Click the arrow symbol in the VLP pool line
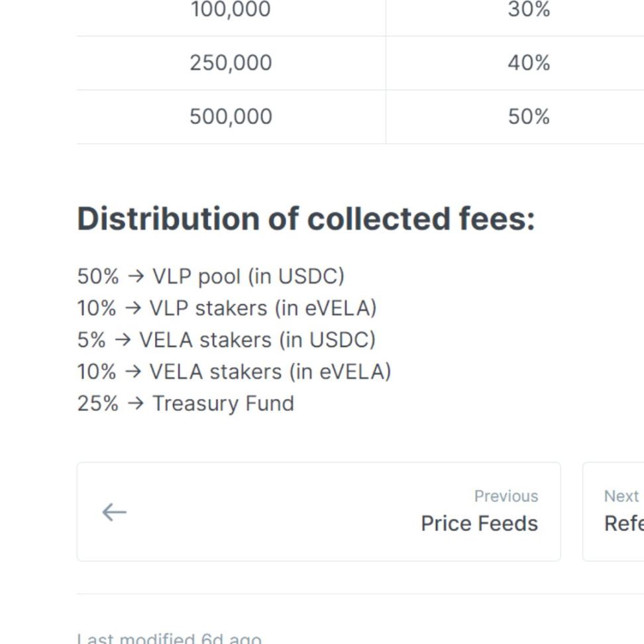644x644 pixels. click(135, 276)
